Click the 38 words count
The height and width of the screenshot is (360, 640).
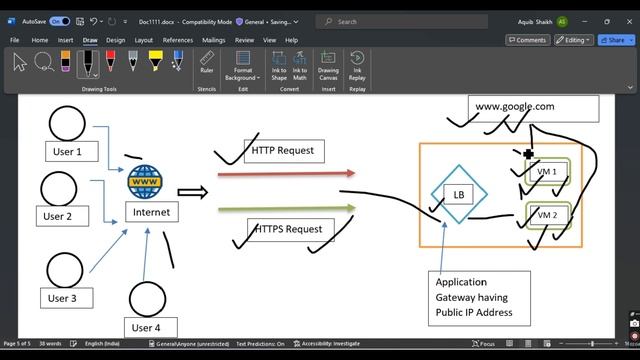[x=50, y=344]
